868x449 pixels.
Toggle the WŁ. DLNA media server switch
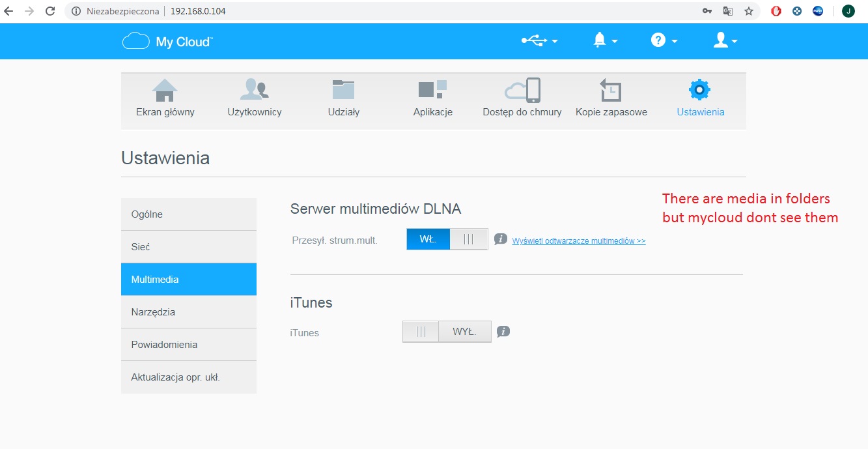tap(427, 239)
